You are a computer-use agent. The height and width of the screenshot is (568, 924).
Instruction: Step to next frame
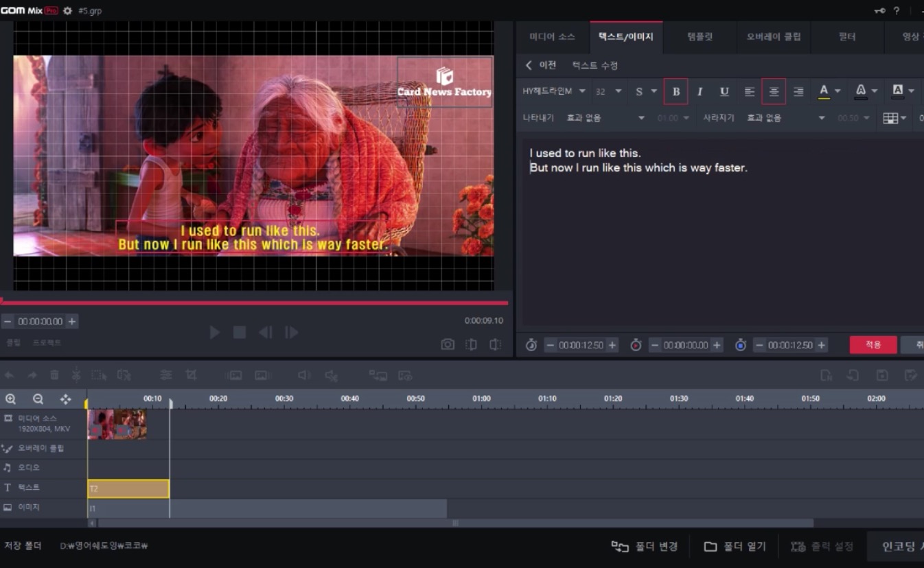click(x=292, y=332)
